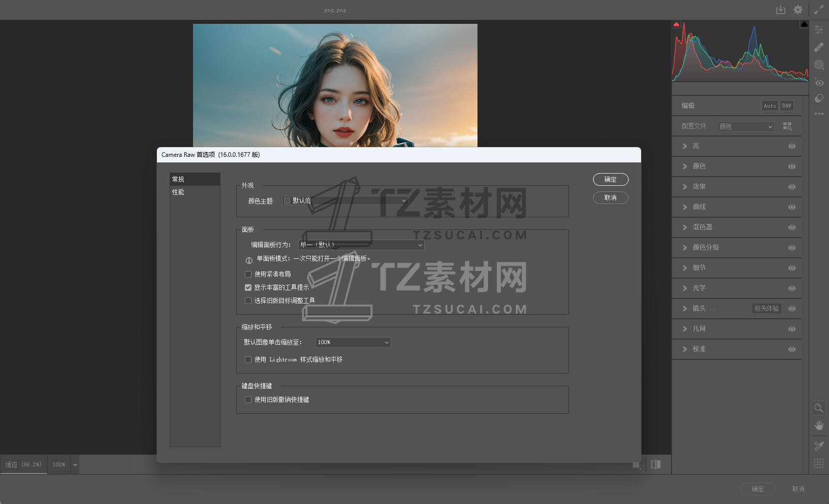Enable the 使用紧凑布局 checkbox
This screenshot has height=504, width=829.
[248, 274]
